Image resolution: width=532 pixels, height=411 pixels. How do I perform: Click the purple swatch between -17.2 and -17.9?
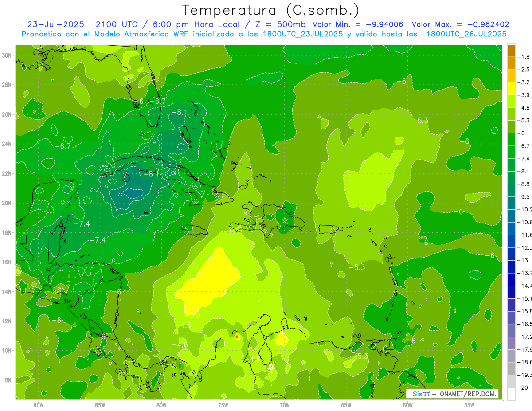click(511, 343)
